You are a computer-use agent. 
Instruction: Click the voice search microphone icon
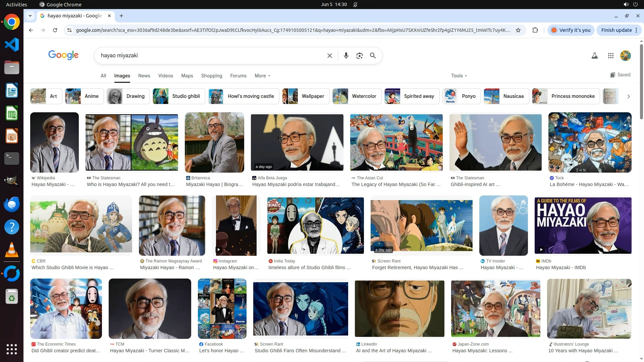point(346,56)
